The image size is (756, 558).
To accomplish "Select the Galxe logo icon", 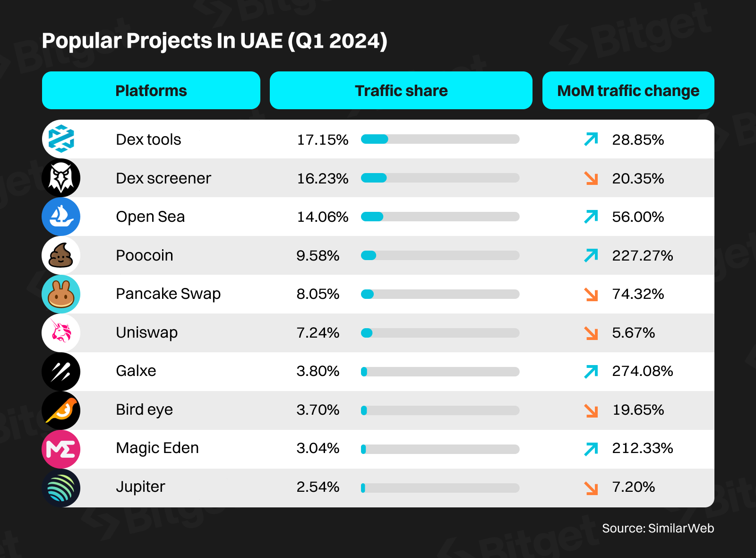I will click(x=61, y=371).
